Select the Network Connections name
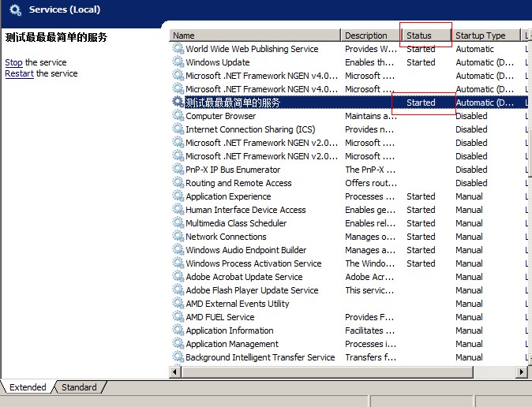 tap(226, 237)
